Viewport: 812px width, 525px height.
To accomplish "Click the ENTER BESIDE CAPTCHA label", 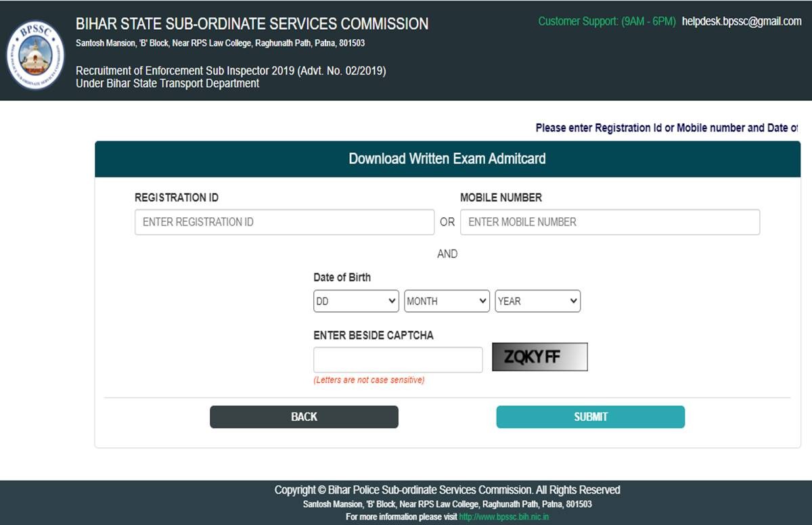I will pos(373,336).
